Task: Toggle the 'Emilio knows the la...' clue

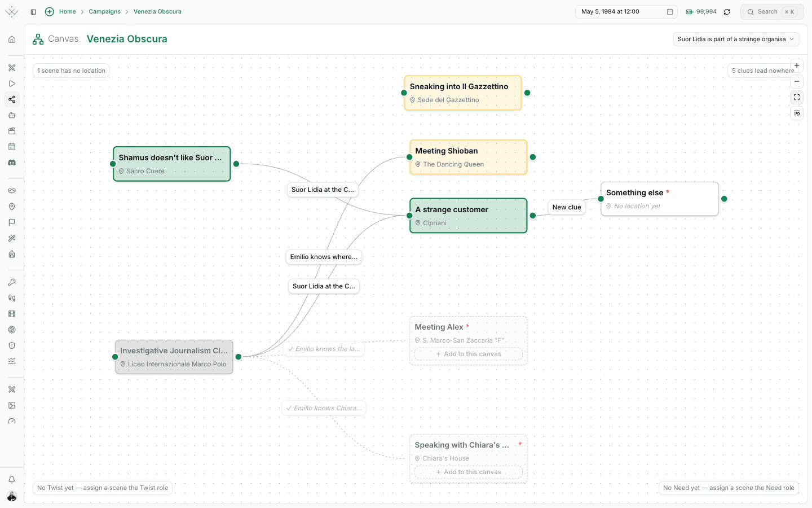Action: [x=324, y=349]
